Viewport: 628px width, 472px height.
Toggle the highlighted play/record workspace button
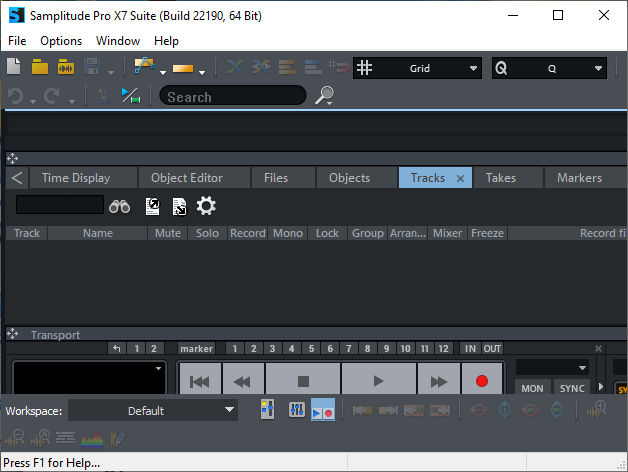(x=323, y=410)
